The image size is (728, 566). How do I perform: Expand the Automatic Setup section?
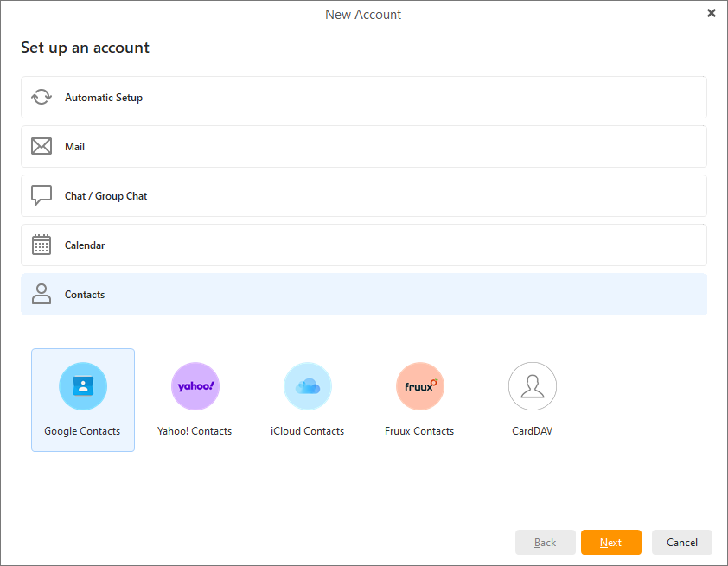[x=363, y=98]
